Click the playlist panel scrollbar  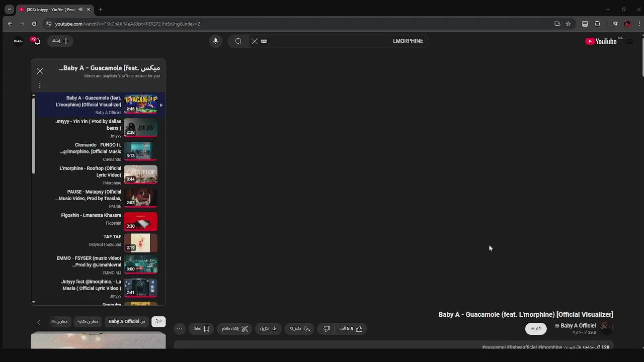click(x=34, y=136)
